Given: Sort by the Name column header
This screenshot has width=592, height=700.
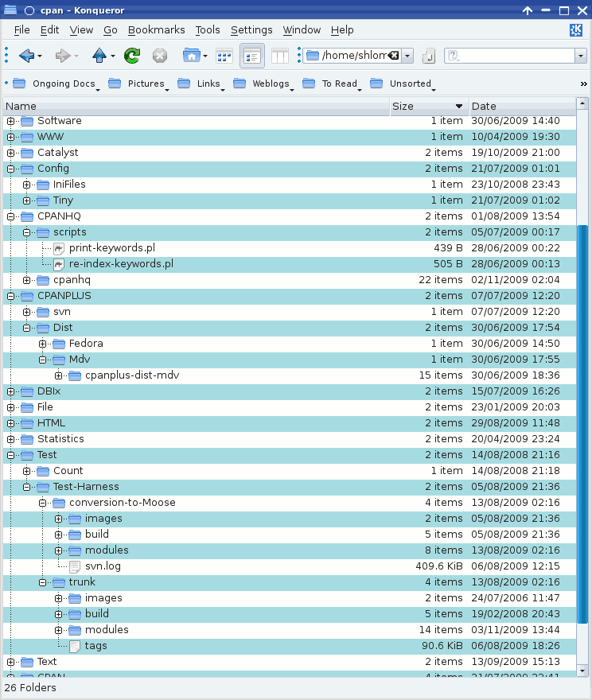Looking at the screenshot, I should click(x=197, y=107).
